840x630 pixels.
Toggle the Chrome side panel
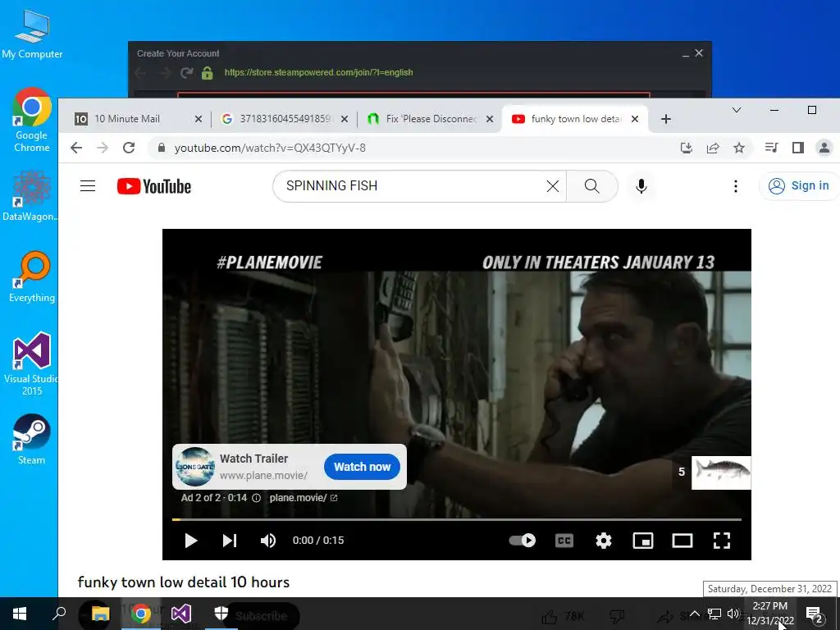pyautogui.click(x=797, y=148)
